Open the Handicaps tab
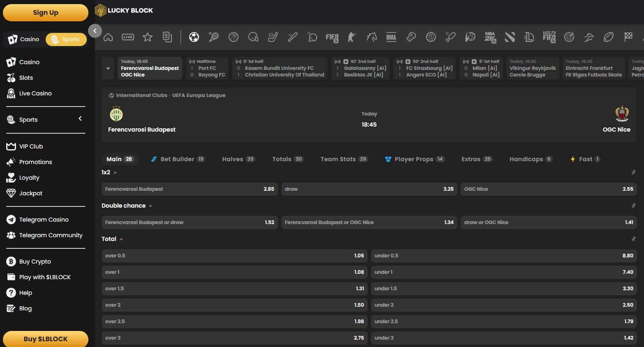Image resolution: width=644 pixels, height=347 pixels. (531, 159)
